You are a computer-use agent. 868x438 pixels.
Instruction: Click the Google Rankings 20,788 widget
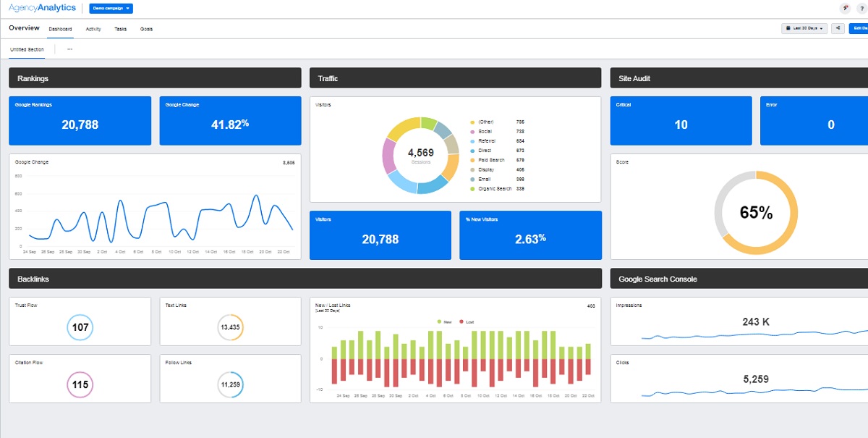(80, 121)
